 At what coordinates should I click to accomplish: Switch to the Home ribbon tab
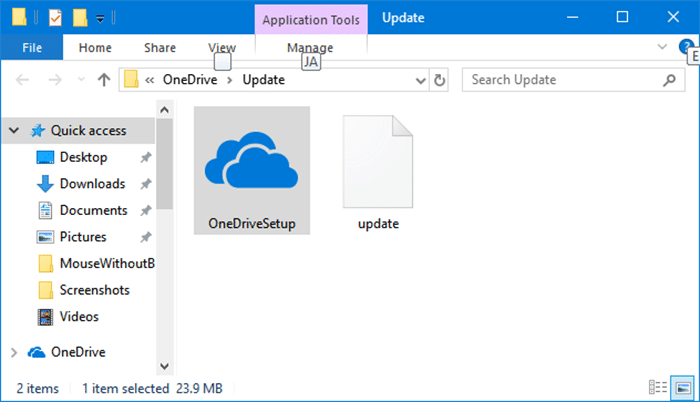(95, 47)
